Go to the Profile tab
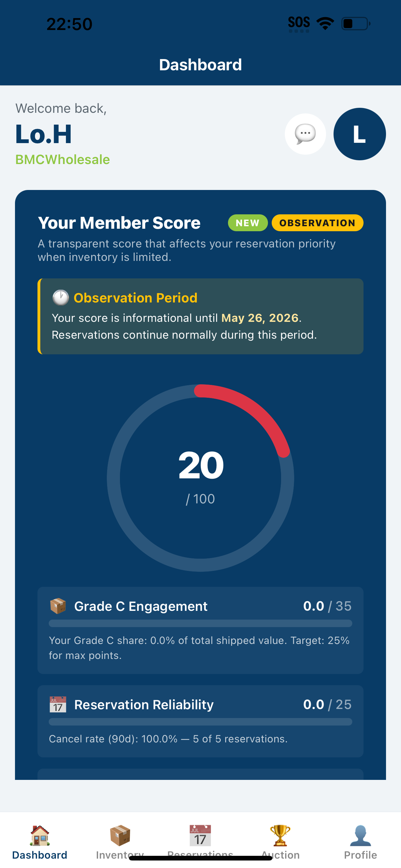Image resolution: width=401 pixels, height=868 pixels. pyautogui.click(x=360, y=841)
